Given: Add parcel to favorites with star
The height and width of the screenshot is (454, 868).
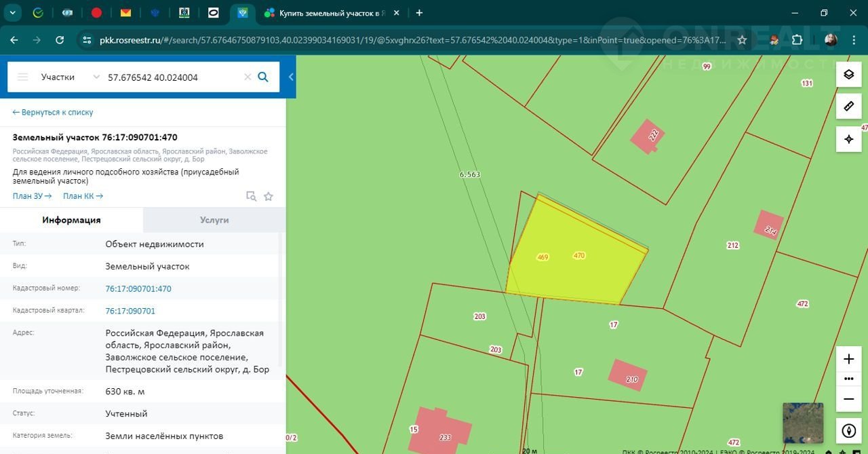Looking at the screenshot, I should point(269,197).
